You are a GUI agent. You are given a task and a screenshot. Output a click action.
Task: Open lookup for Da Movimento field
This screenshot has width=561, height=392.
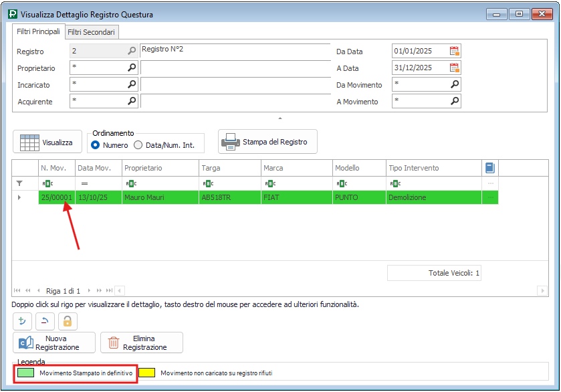coord(455,84)
